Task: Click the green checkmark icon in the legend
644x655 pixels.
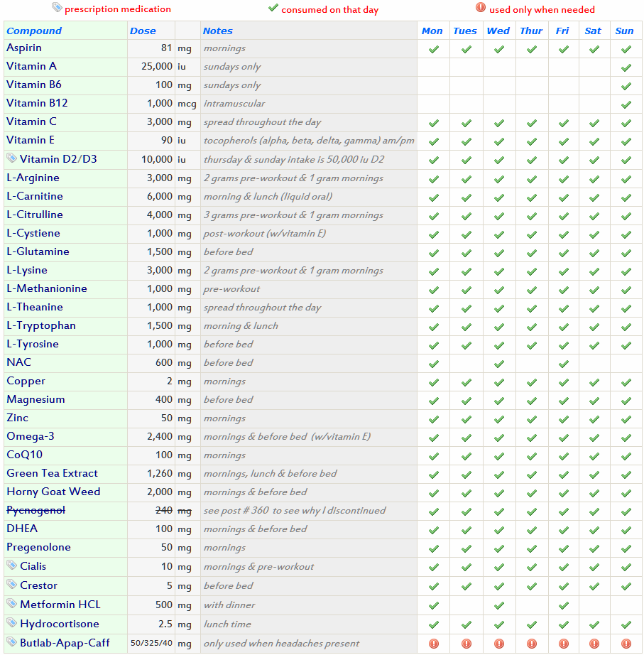Action: 273,8
